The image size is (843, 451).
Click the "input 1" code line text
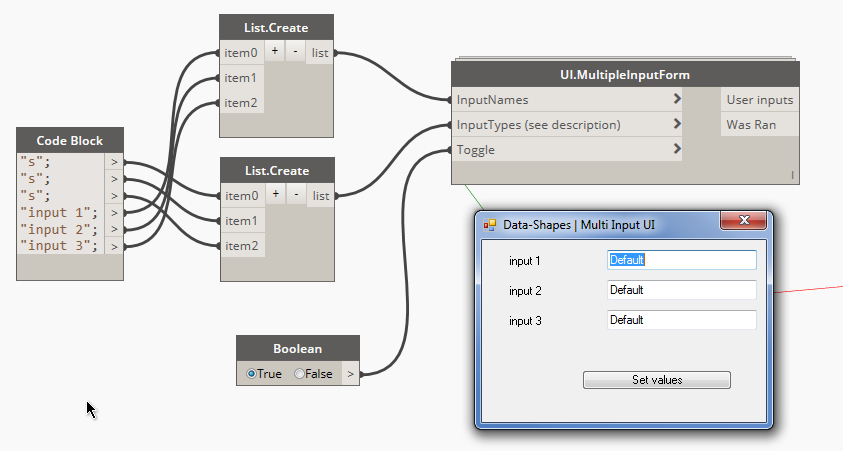60,213
